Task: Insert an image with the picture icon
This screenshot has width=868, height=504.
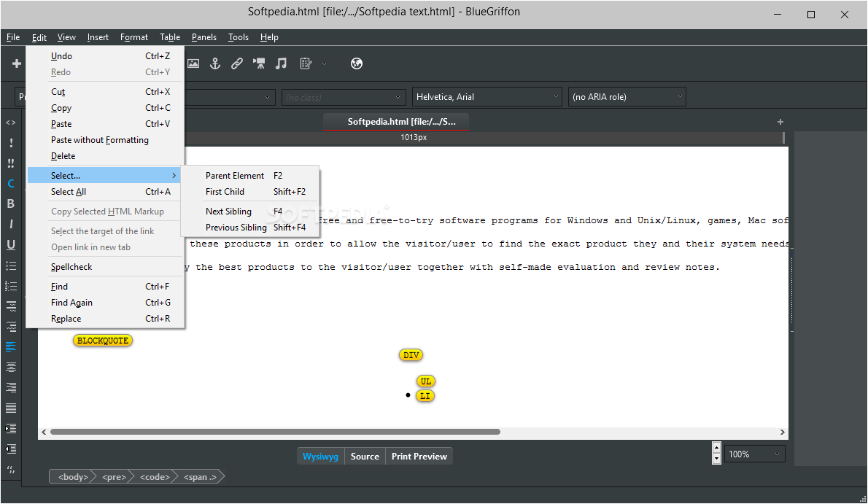Action: tap(193, 63)
